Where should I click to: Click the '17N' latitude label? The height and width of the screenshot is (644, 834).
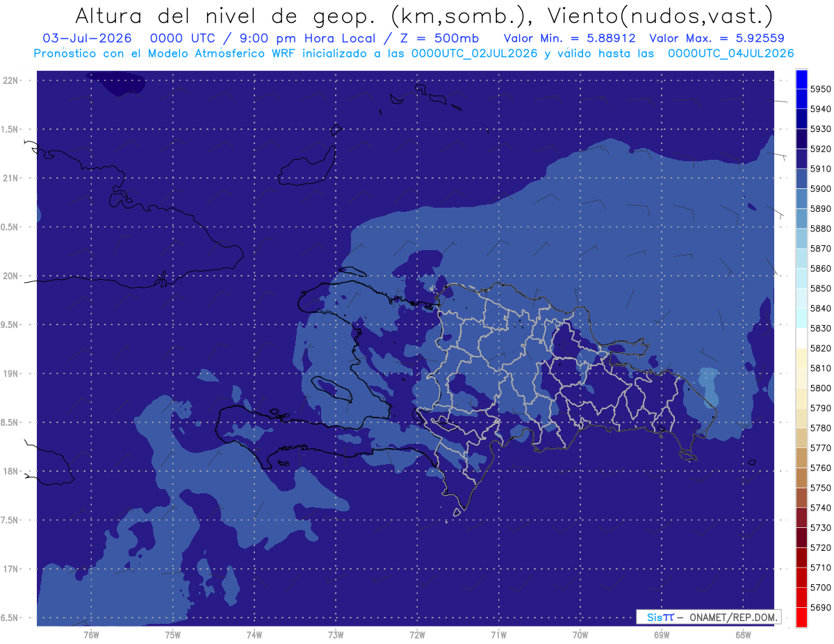click(12, 569)
